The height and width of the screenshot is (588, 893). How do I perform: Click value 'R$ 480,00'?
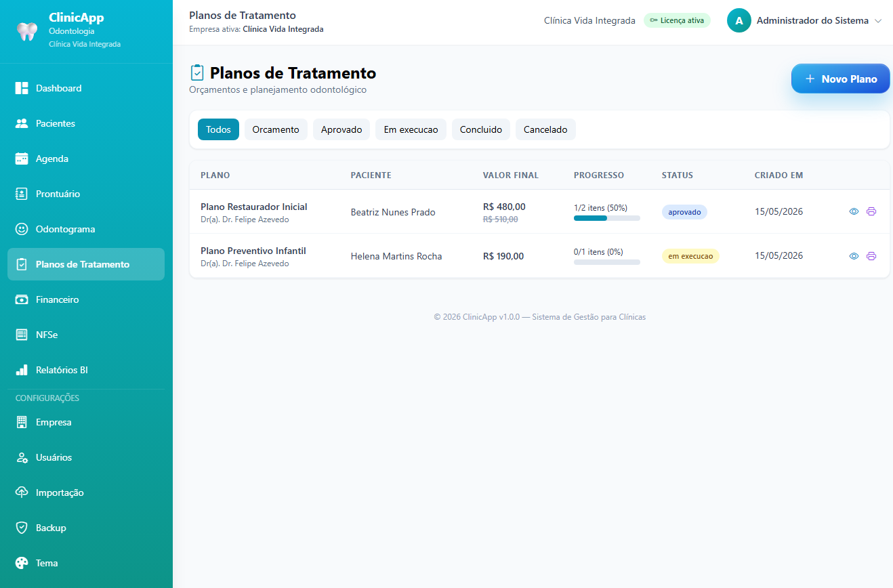click(504, 207)
